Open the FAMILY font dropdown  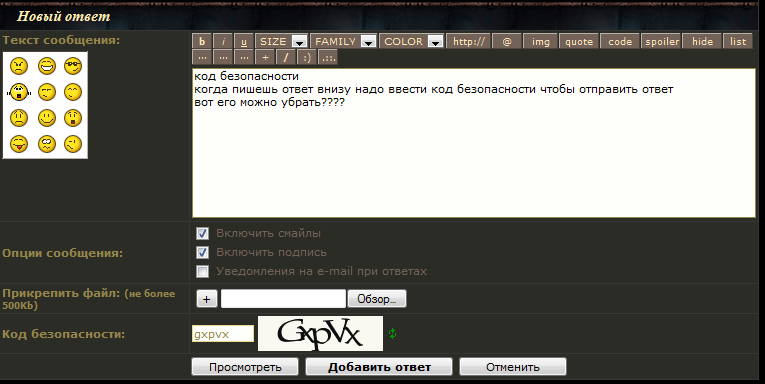[344, 41]
